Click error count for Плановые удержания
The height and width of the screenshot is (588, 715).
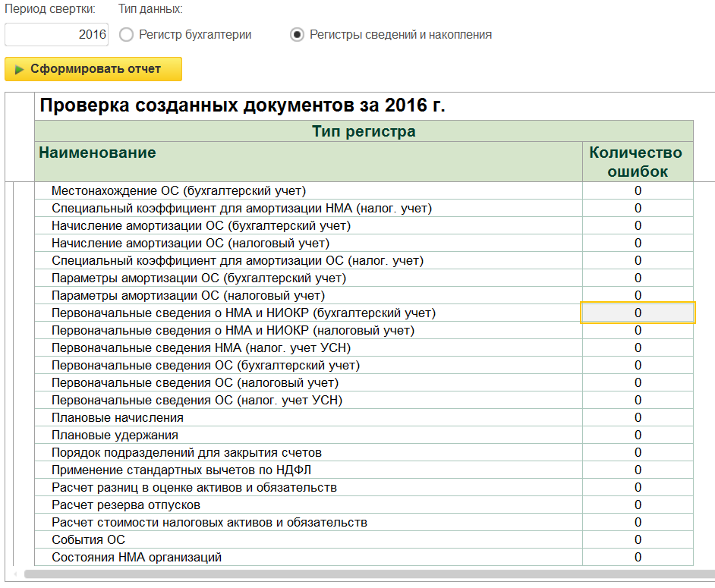pyautogui.click(x=638, y=435)
